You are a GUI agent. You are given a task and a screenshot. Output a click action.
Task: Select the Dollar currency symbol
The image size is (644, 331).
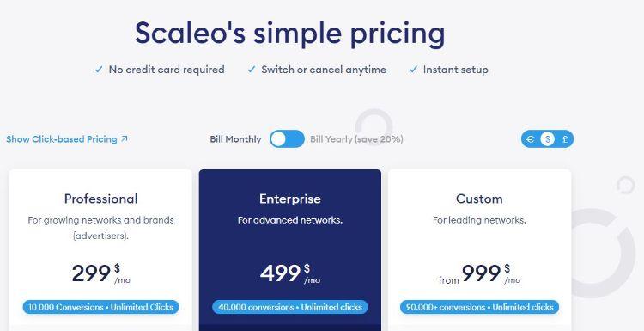[547, 139]
